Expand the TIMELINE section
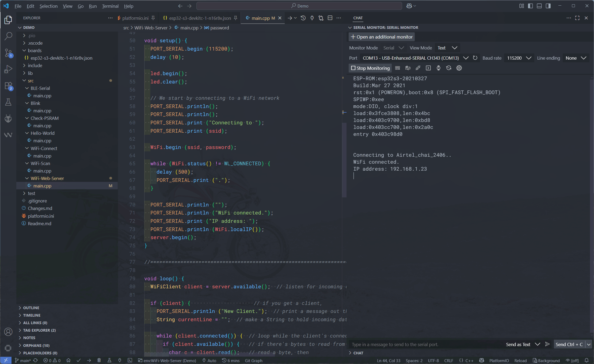Screen dimensions: 594x364 pos(32,315)
